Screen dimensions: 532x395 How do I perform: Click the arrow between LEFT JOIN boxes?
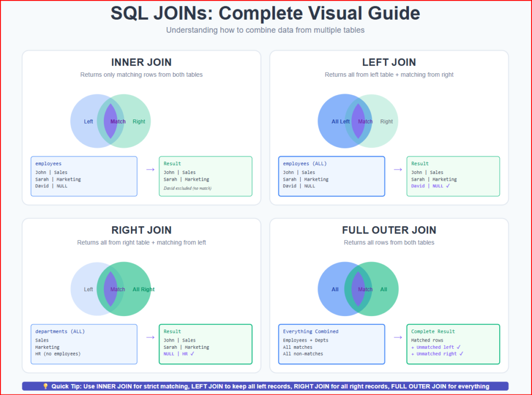coord(398,169)
